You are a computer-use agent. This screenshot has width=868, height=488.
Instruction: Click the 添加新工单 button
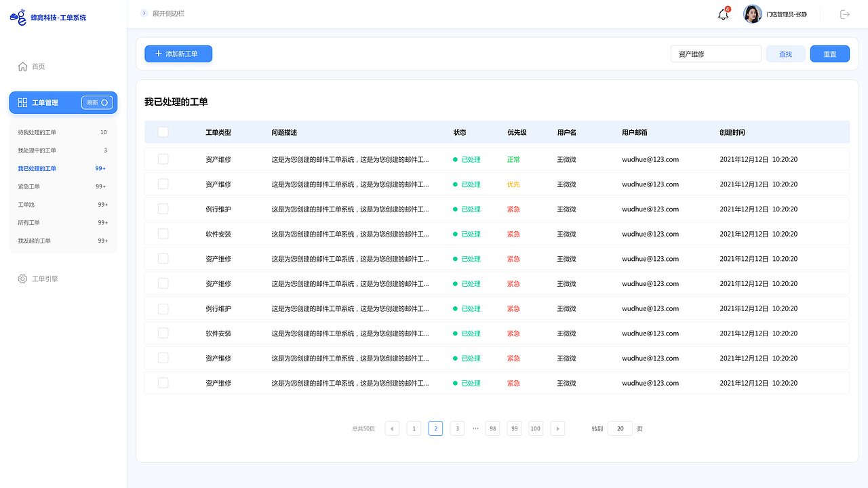pyautogui.click(x=178, y=54)
